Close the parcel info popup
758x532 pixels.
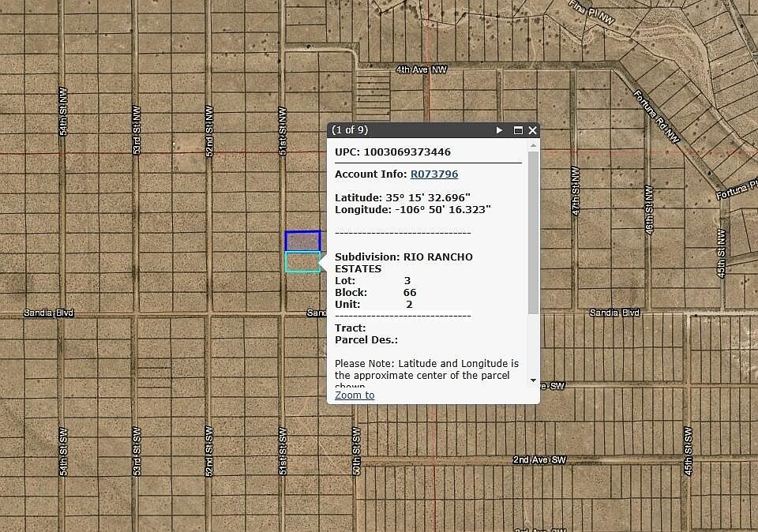tap(533, 130)
